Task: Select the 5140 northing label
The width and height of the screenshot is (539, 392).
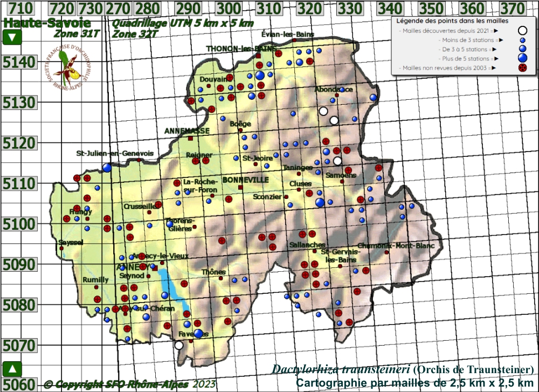Action: pyautogui.click(x=19, y=63)
